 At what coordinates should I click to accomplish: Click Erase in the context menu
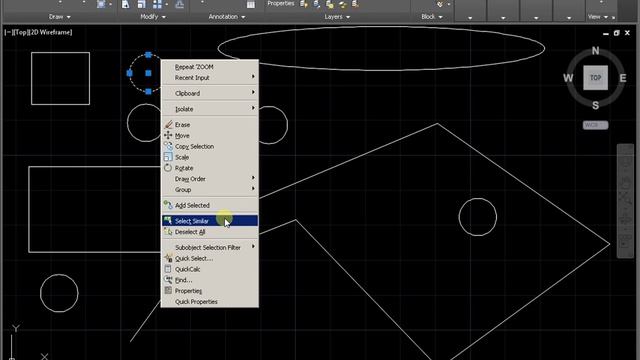210,124
